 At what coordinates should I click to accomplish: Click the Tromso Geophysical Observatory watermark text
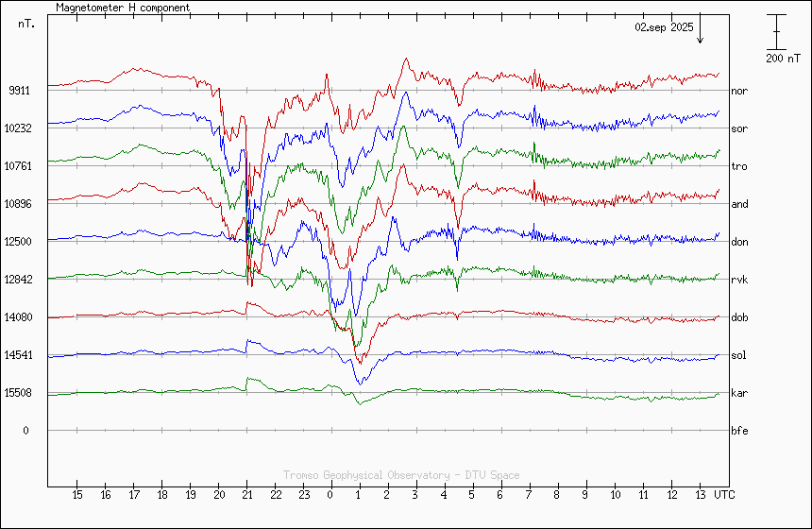[401, 475]
